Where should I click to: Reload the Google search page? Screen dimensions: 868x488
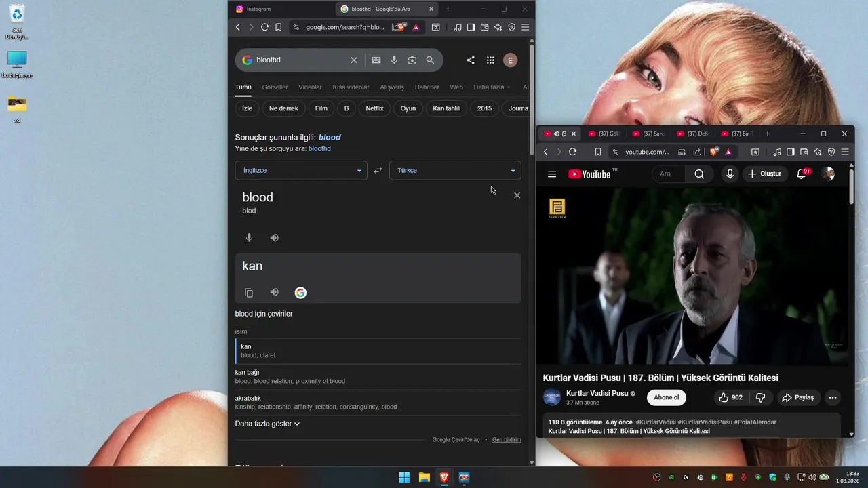(264, 27)
